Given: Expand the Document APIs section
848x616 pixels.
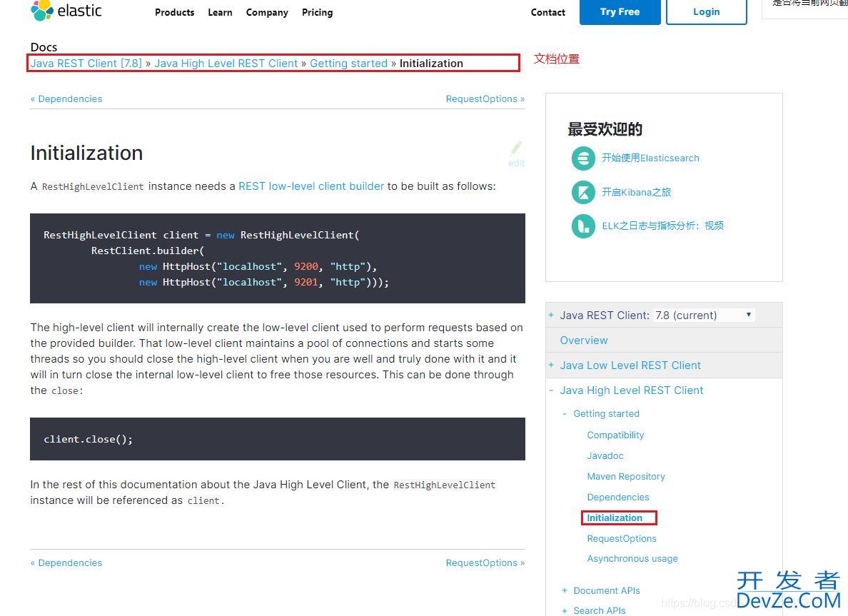Looking at the screenshot, I should pos(565,590).
